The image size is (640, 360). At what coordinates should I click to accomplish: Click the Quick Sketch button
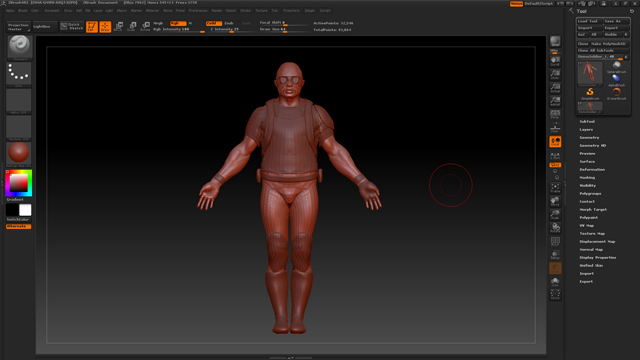coord(72,27)
